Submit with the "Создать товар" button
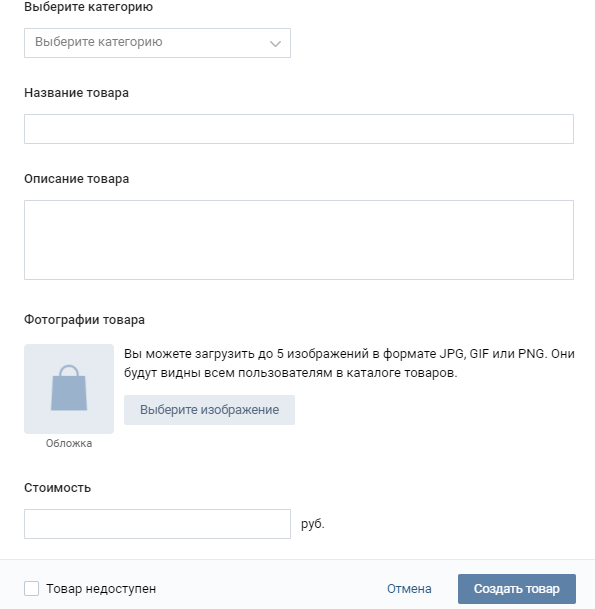This screenshot has height=609, width=595. coord(517,589)
